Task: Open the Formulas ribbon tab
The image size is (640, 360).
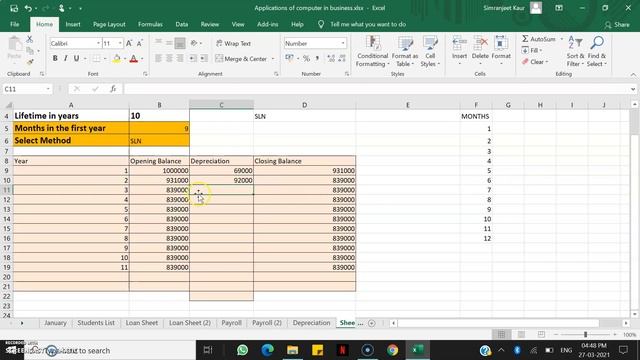Action: pos(150,24)
